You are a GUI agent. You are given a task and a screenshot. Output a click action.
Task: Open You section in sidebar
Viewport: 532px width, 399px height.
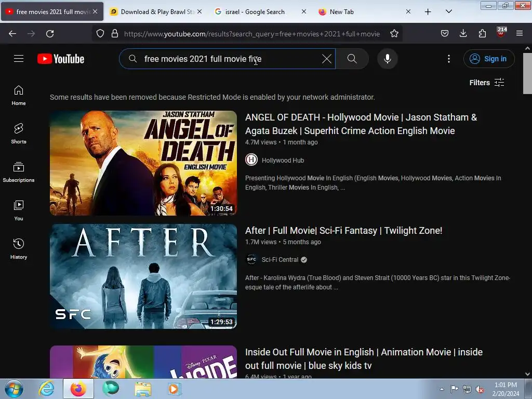pyautogui.click(x=19, y=211)
